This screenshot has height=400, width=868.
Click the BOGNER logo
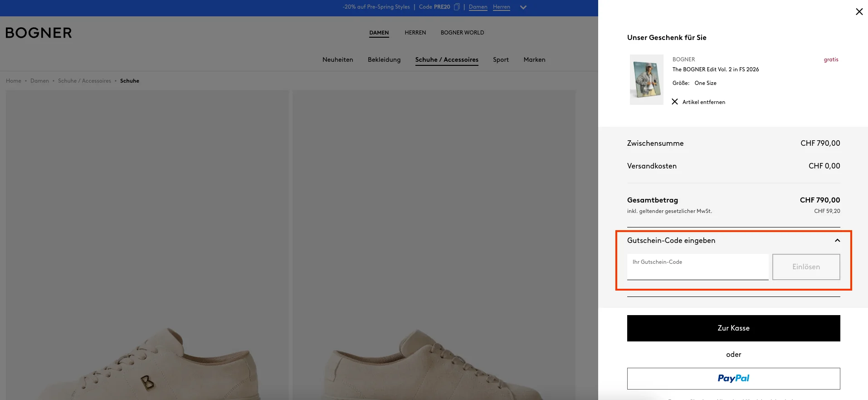pyautogui.click(x=39, y=33)
